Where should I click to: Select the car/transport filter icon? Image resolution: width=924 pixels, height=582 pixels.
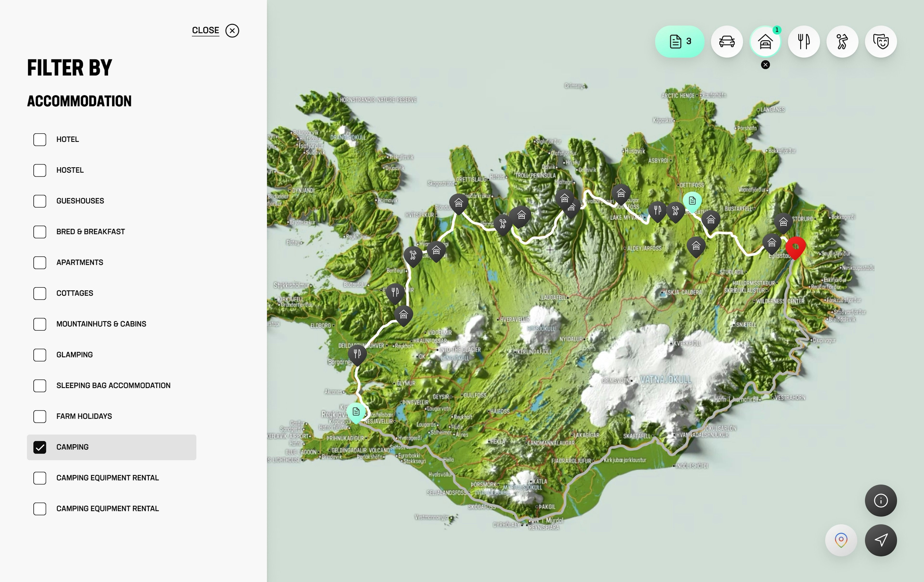click(x=727, y=42)
